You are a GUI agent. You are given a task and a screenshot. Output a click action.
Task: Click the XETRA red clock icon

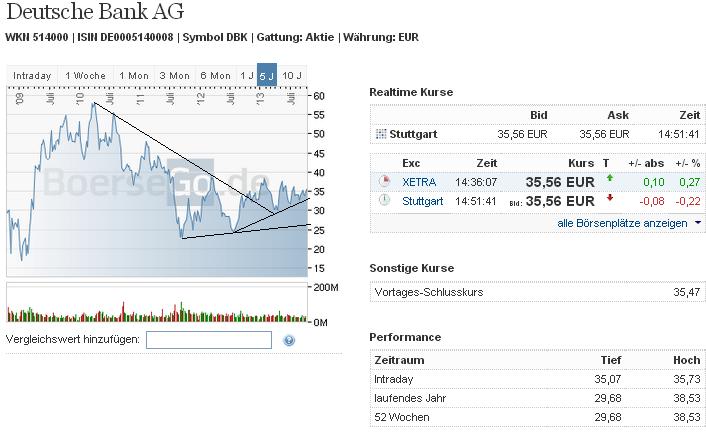pyautogui.click(x=384, y=182)
